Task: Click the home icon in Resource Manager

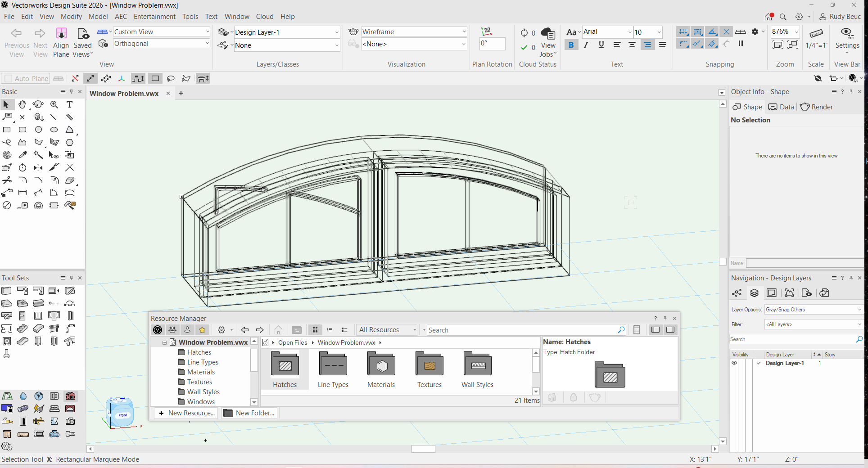Action: tap(278, 330)
